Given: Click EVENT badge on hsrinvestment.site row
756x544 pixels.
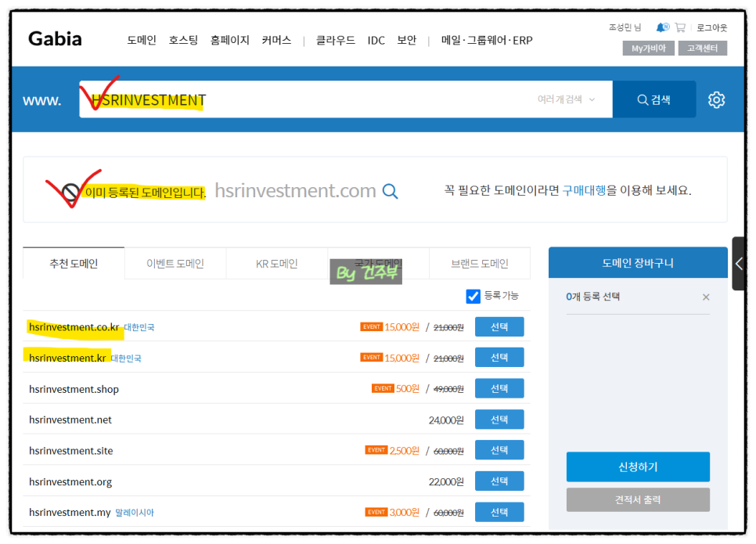Looking at the screenshot, I should coord(376,450).
